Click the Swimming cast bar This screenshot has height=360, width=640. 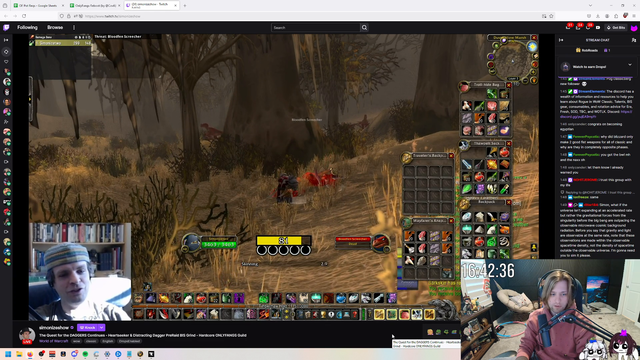[284, 264]
